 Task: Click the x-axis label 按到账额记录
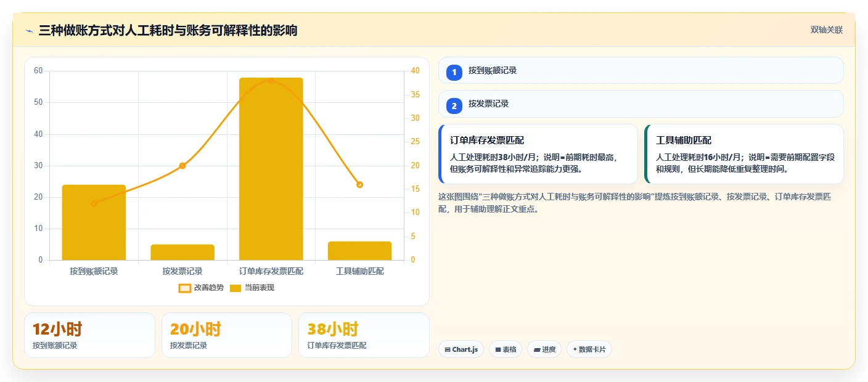click(94, 271)
